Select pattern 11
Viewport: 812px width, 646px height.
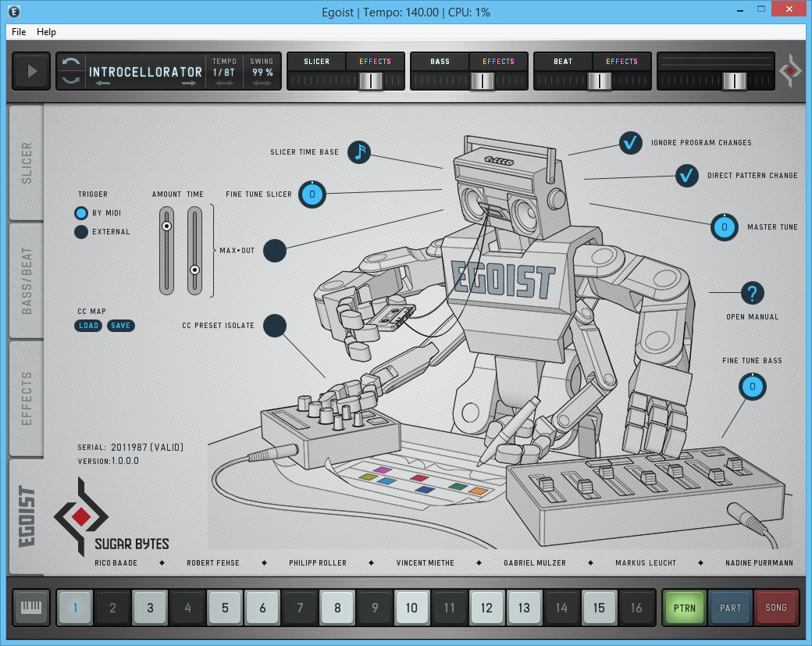click(450, 607)
